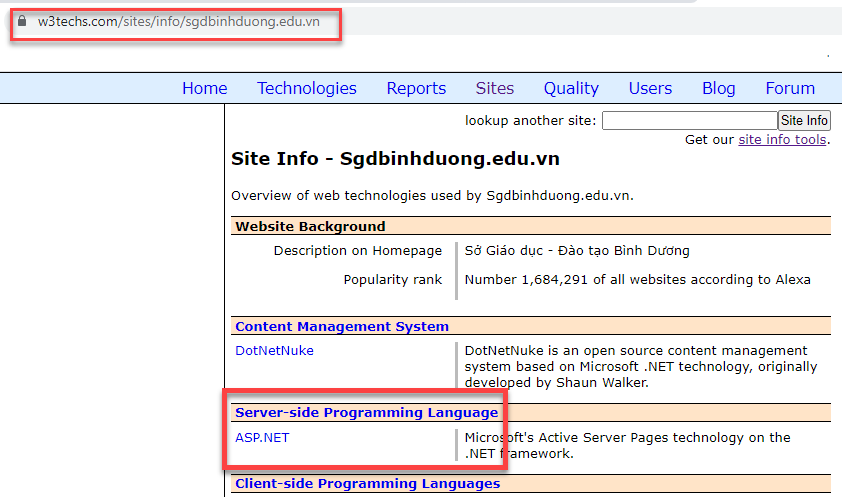Click the Microsoft's Active Server Pages description
Screen dimensions: 842x497
627,445
